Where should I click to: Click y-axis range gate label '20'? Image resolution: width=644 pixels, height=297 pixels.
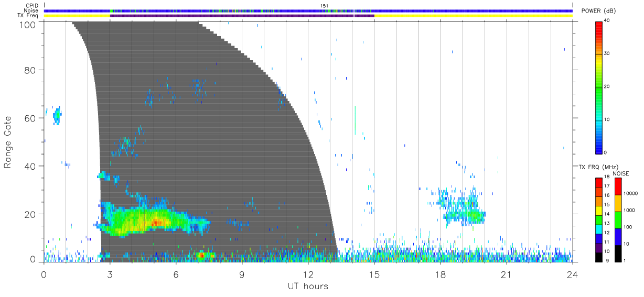31,214
